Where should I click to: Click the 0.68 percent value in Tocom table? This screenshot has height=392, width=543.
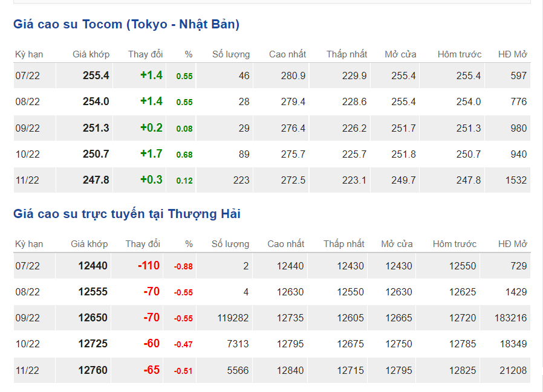(x=184, y=155)
